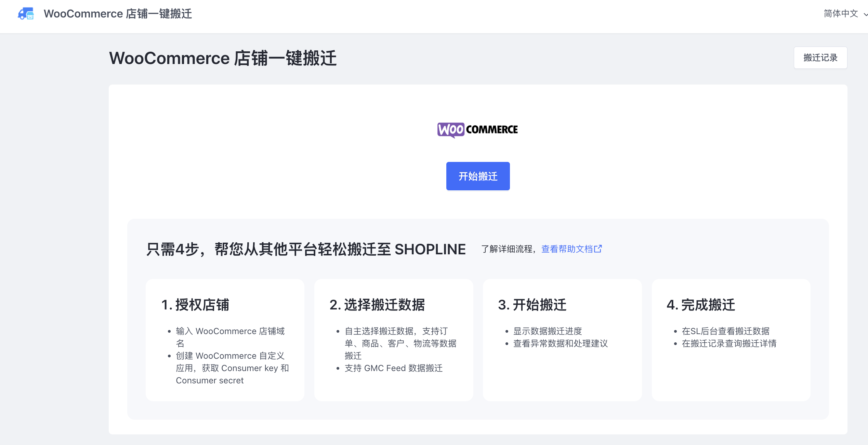Click the 开始搬迁 blue button
Screen dimensions: 868x445
tap(478, 176)
